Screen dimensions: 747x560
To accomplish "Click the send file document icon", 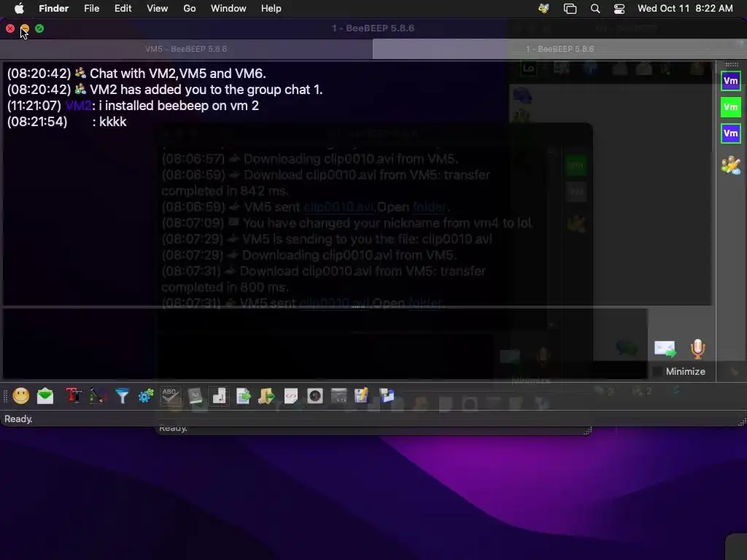I will (243, 396).
